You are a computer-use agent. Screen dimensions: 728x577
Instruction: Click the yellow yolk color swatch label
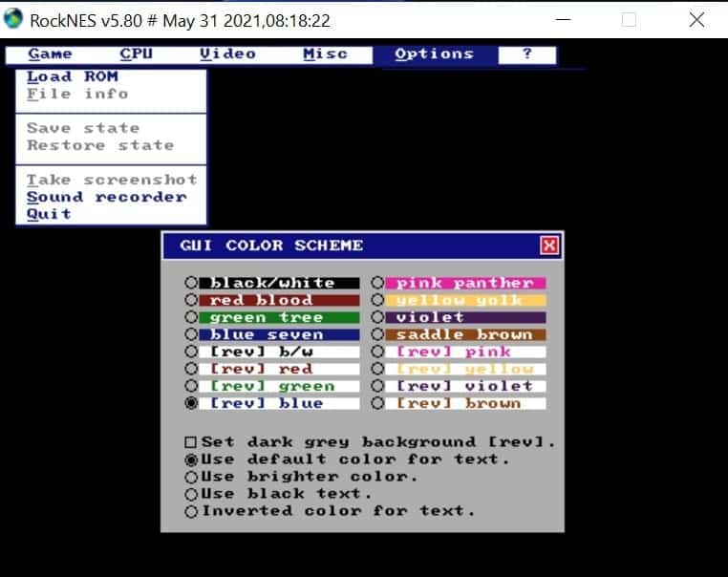(x=465, y=300)
